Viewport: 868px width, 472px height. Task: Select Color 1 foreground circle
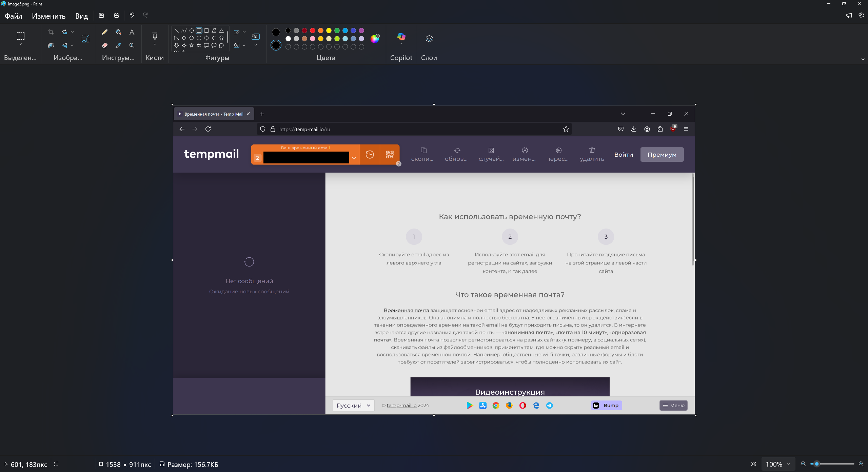click(x=276, y=32)
